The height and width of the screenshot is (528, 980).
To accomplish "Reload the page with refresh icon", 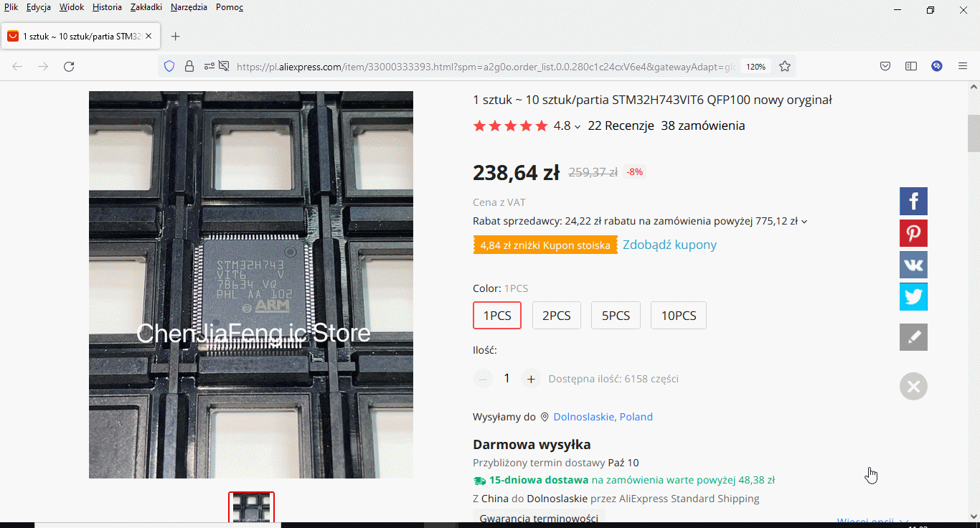I will (x=69, y=66).
